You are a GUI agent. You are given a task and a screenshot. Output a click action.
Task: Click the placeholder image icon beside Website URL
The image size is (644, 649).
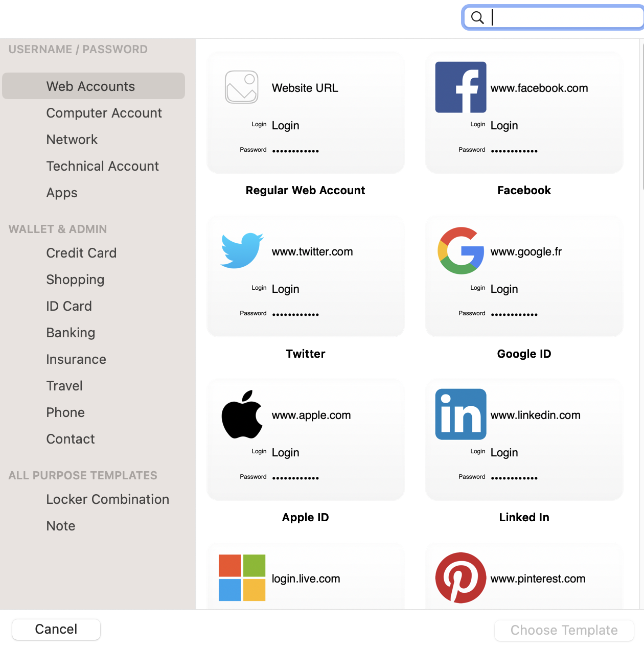pyautogui.click(x=242, y=87)
